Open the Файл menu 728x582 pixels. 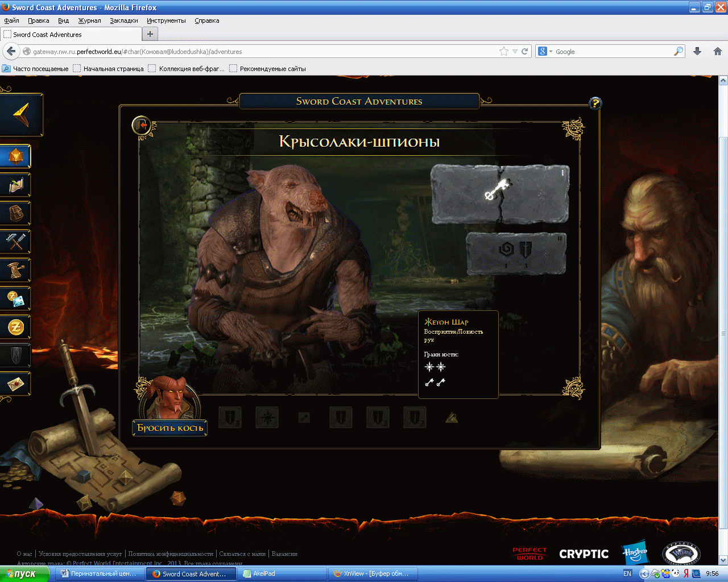pyautogui.click(x=11, y=20)
